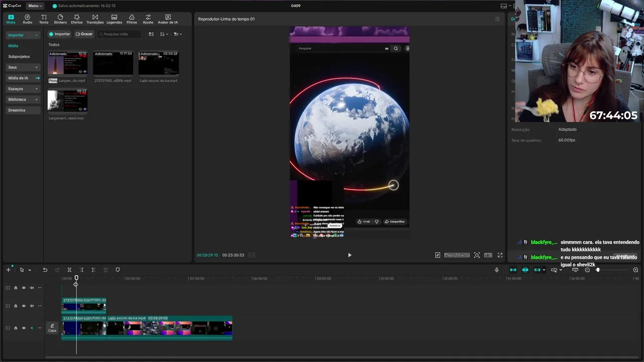Open the CapCut Menu dropdown
The width and height of the screenshot is (644, 362).
point(35,6)
